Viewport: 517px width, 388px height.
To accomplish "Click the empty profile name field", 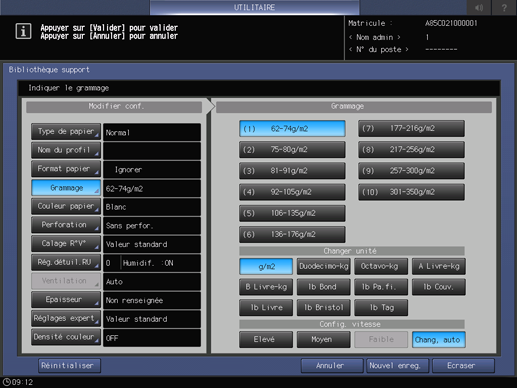I will [x=152, y=151].
